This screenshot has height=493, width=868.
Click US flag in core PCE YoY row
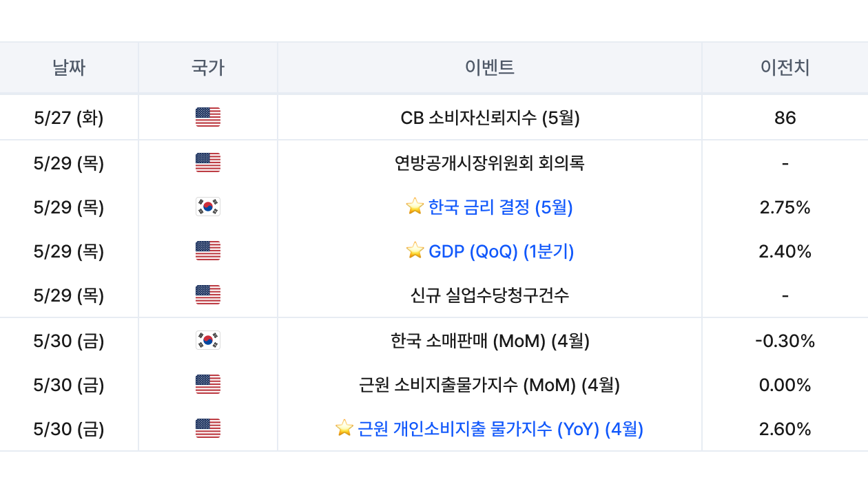pos(207,429)
